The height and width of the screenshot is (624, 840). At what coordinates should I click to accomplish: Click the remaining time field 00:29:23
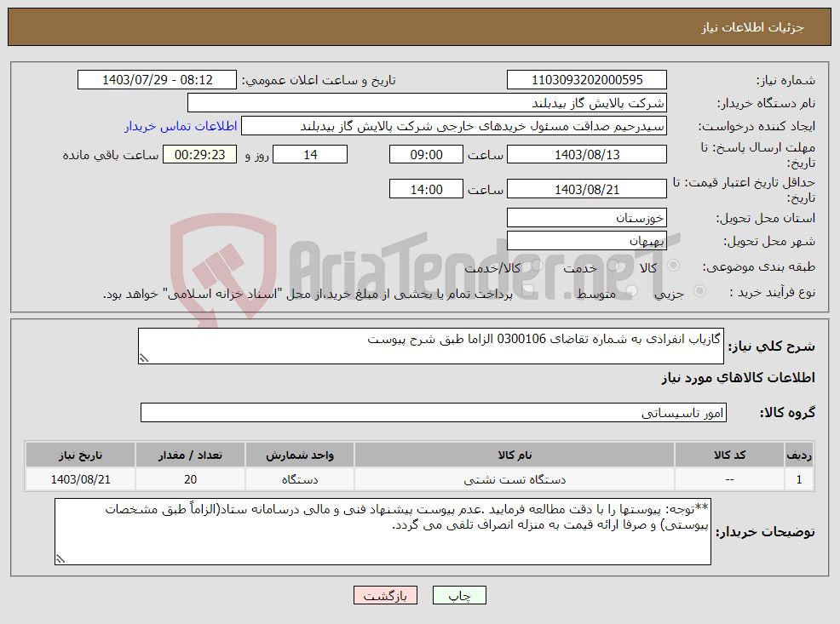(x=200, y=155)
